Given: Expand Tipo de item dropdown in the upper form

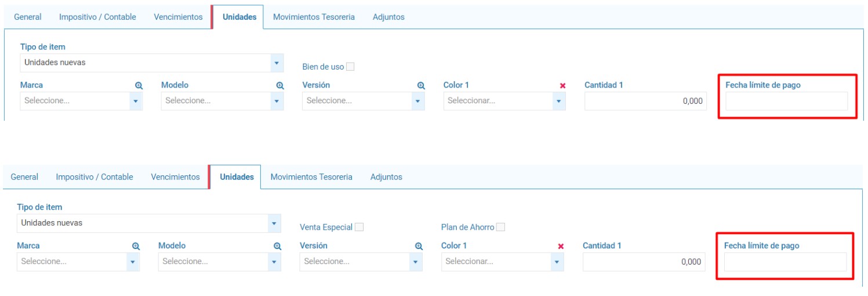Looking at the screenshot, I should 276,63.
